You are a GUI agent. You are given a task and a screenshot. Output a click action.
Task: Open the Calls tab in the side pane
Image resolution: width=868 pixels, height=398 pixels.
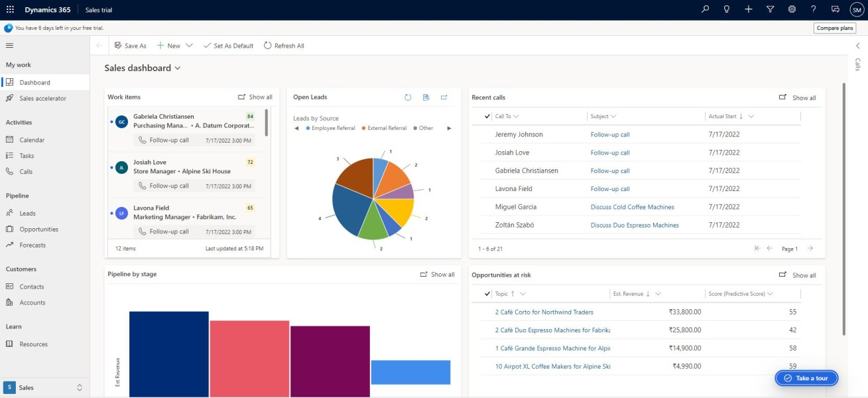pyautogui.click(x=857, y=65)
